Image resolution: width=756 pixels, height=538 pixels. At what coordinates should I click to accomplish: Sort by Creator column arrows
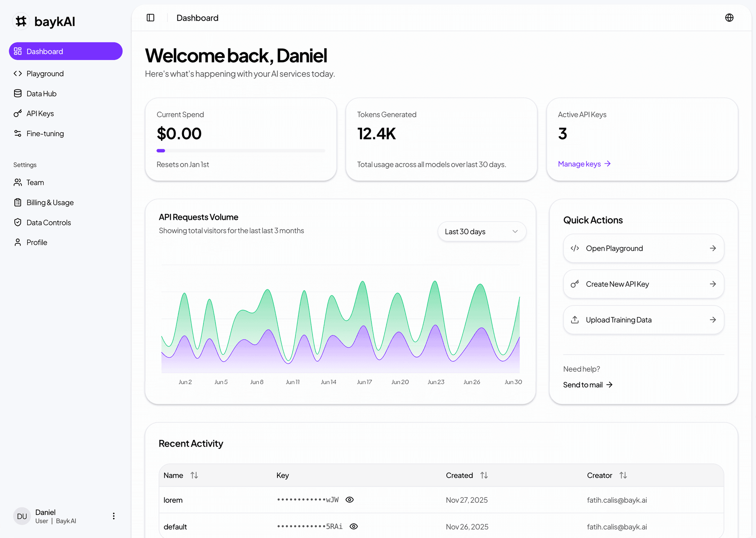coord(623,475)
